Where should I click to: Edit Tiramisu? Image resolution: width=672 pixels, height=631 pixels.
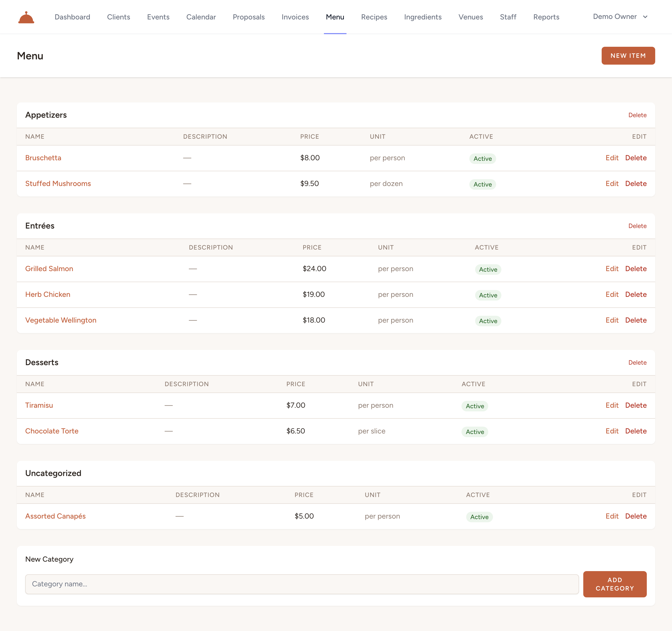point(612,405)
